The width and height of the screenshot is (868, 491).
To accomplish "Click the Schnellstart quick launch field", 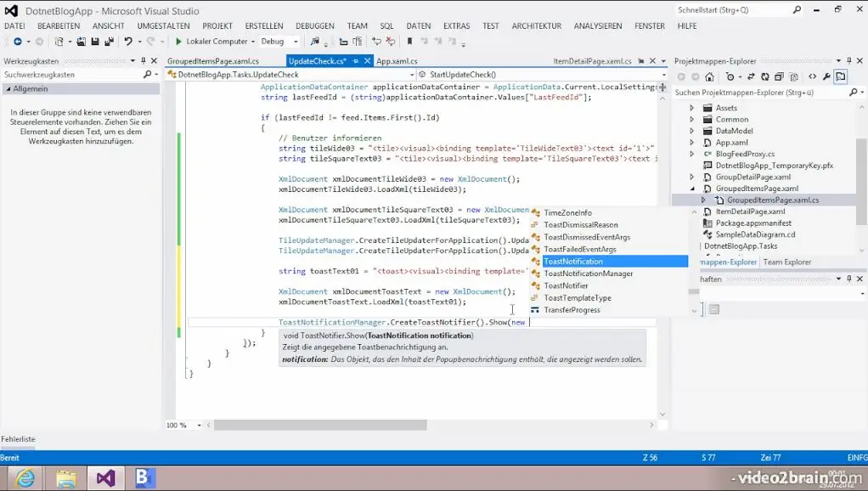I will (x=734, y=10).
